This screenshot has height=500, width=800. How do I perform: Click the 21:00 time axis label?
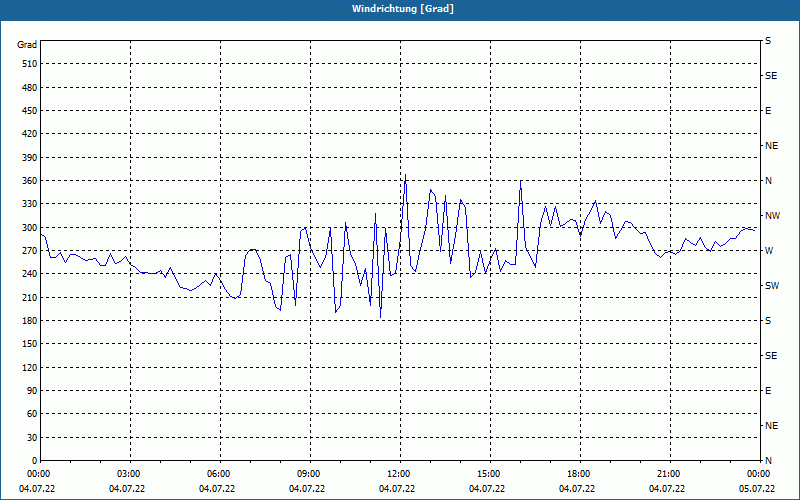point(667,474)
